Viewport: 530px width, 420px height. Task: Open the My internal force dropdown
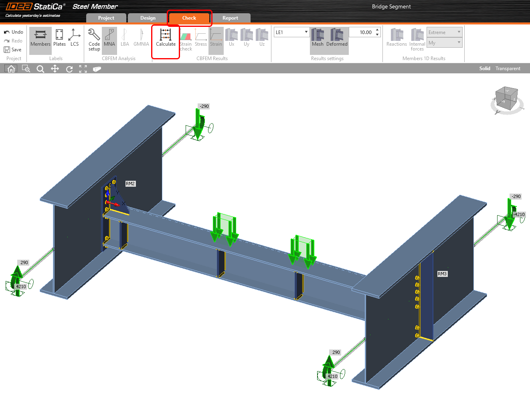coord(444,42)
